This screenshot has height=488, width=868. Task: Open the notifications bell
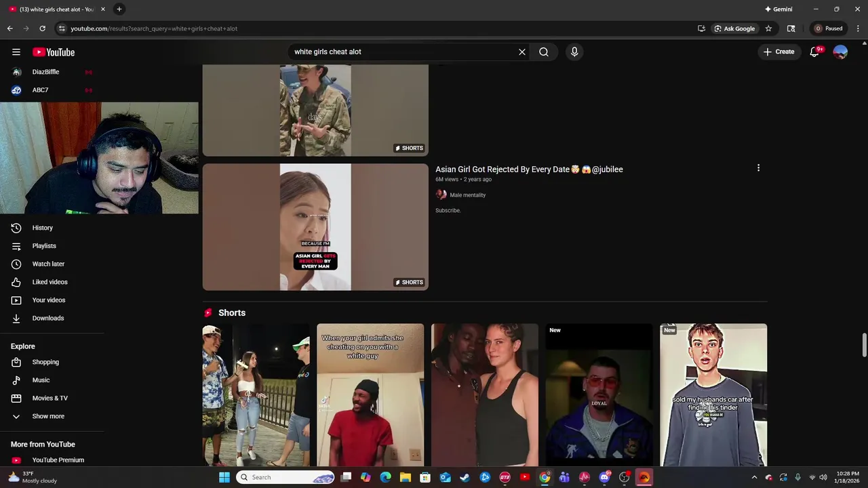(x=814, y=52)
